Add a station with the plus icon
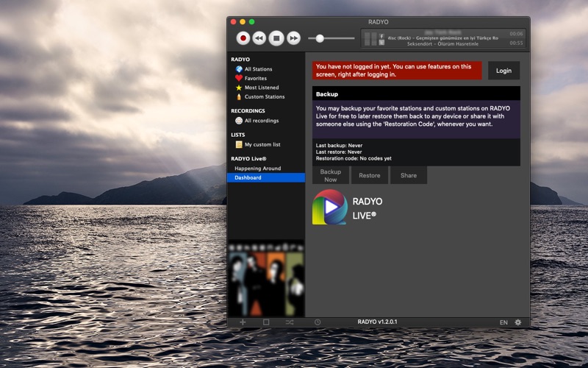588x368 pixels. (243, 322)
